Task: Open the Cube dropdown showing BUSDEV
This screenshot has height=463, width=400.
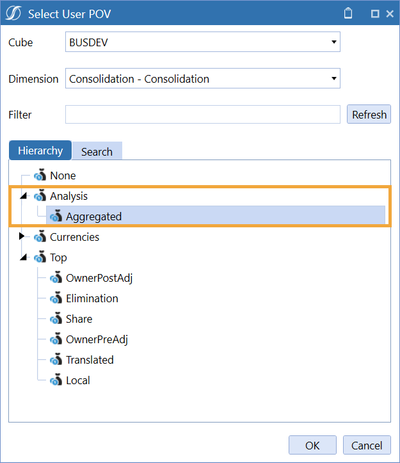Action: coord(203,42)
